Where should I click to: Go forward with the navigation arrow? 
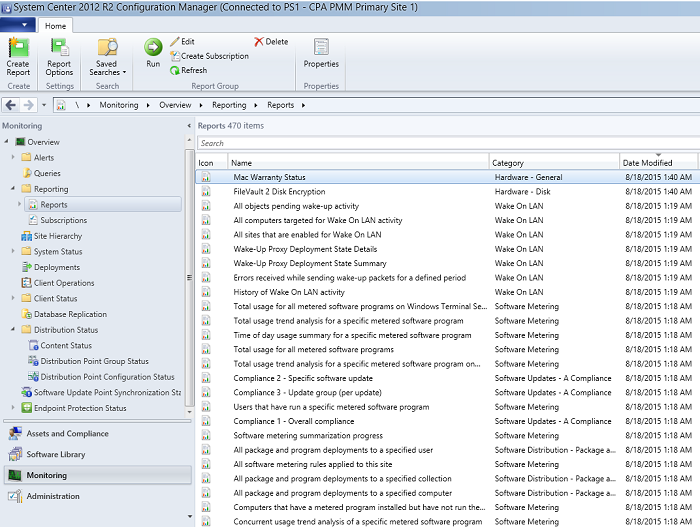(x=28, y=105)
